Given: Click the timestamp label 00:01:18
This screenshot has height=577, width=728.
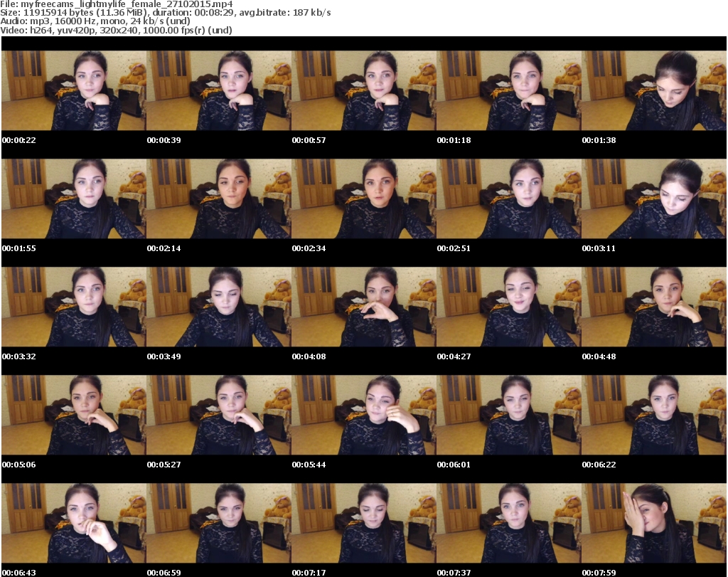Looking at the screenshot, I should 454,140.
